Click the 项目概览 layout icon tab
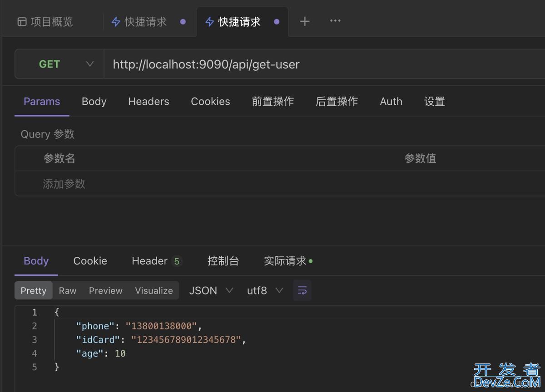 45,22
